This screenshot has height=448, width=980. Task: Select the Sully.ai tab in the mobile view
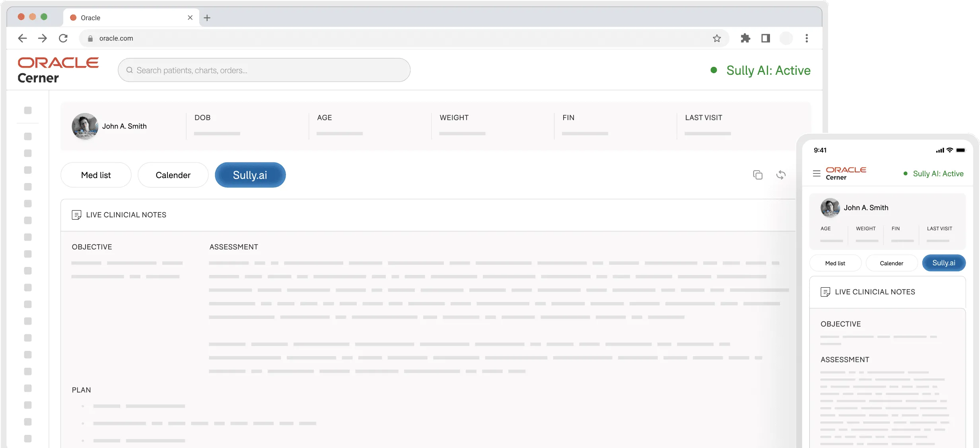(944, 263)
